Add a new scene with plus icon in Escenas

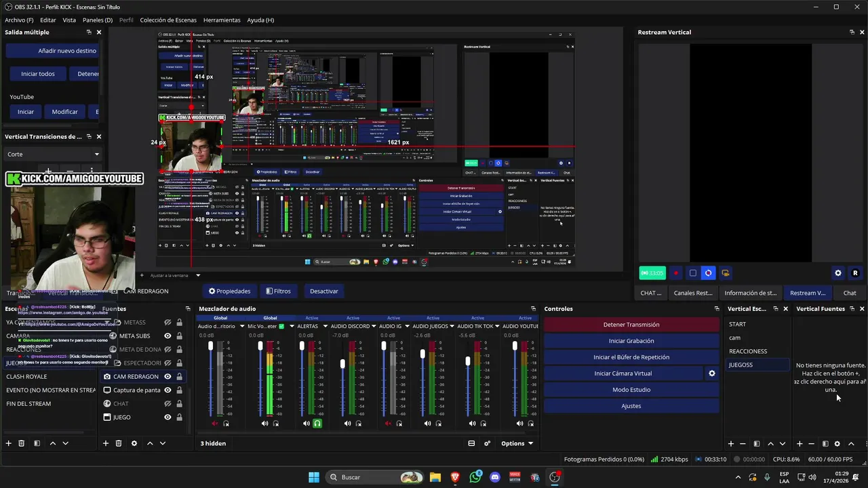pos(9,443)
